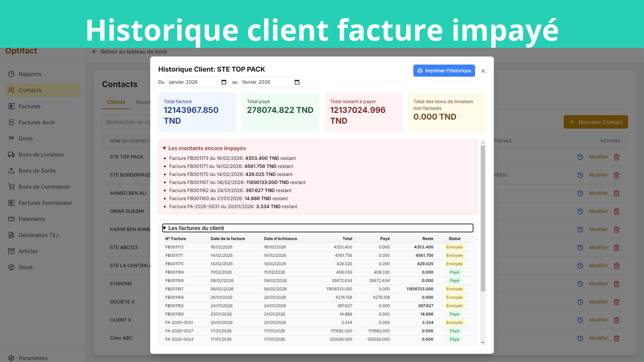
Task: Close the Historique Client dialog
Action: coord(483,71)
